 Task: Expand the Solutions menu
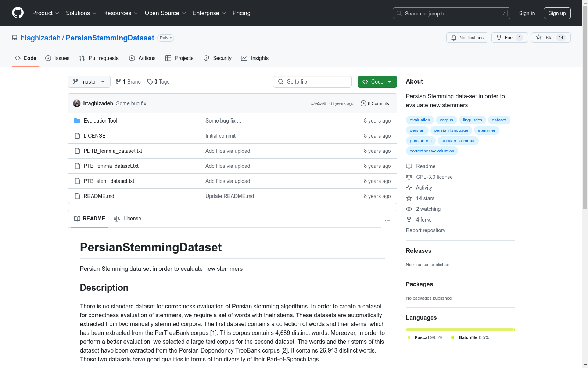pos(81,13)
